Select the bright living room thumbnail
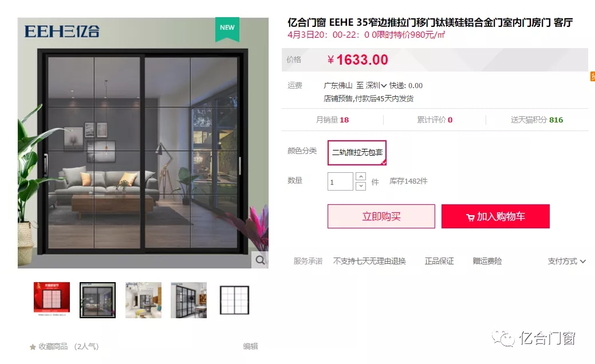Viewport: 595px width, 364px height. [x=143, y=300]
